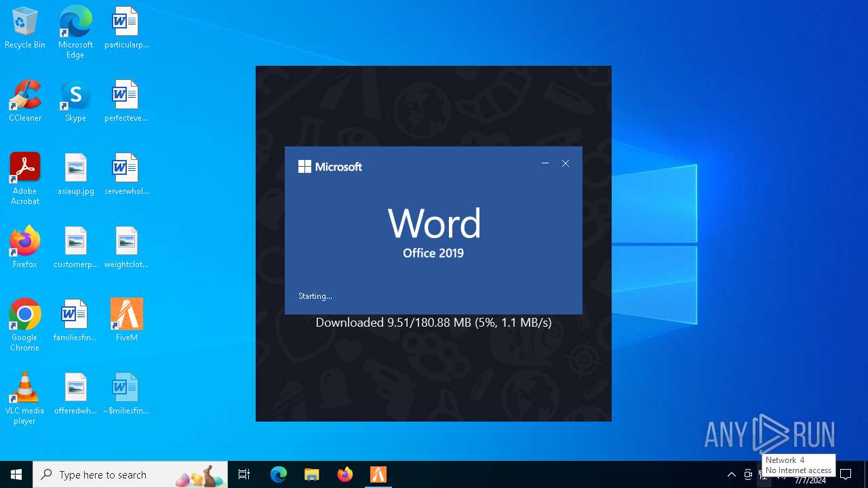The width and height of the screenshot is (868, 488).
Task: Open File Explorer from the taskbar
Action: pyautogui.click(x=312, y=474)
